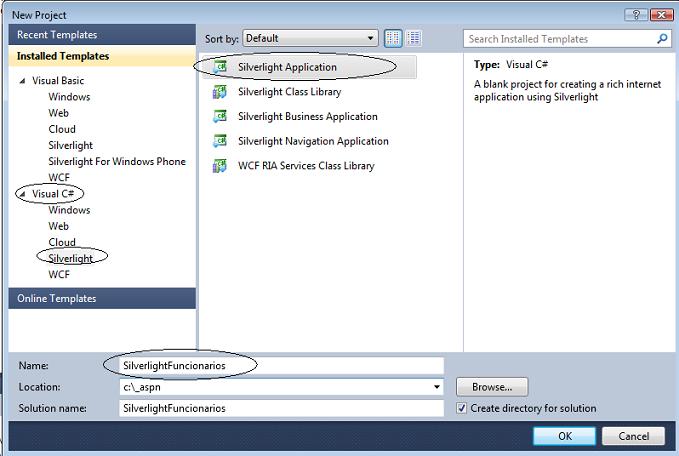Click the Cancel button

point(634,436)
